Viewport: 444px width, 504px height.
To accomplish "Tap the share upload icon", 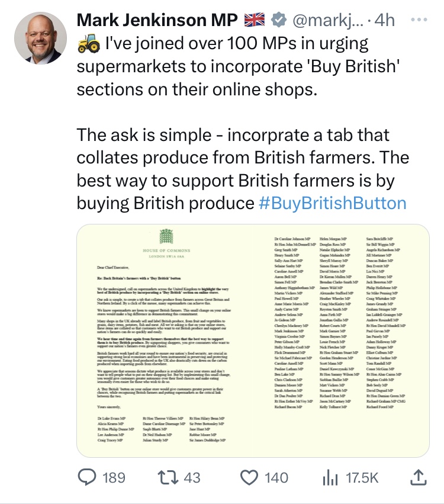I will pos(418,477).
